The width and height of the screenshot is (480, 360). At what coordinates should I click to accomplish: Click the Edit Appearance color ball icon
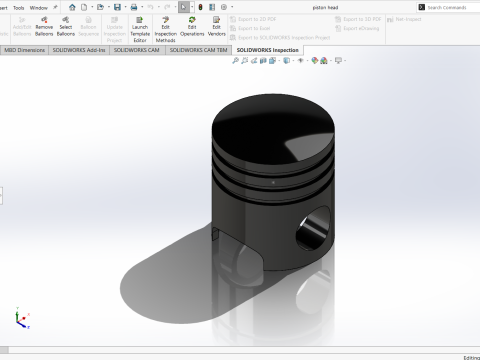315,61
